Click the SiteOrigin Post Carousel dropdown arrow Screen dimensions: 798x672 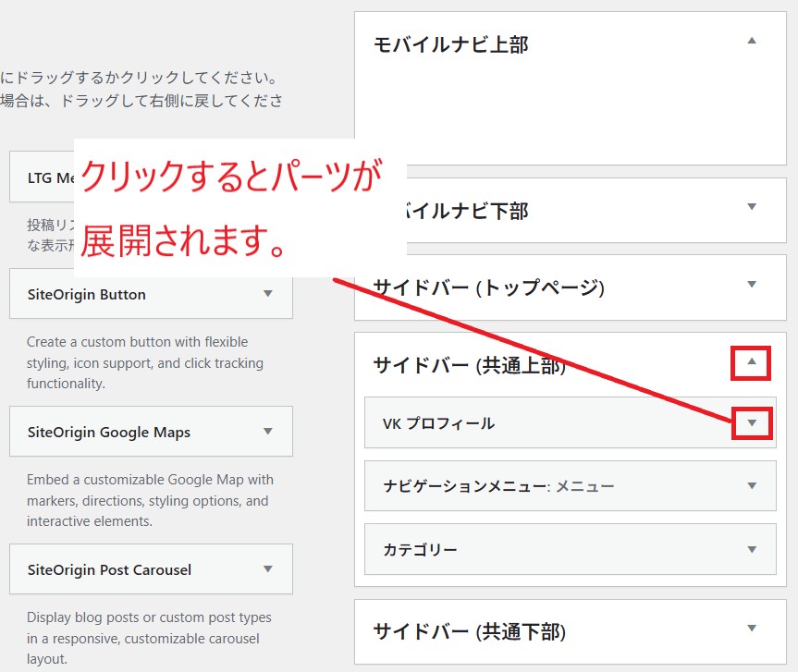(x=268, y=569)
